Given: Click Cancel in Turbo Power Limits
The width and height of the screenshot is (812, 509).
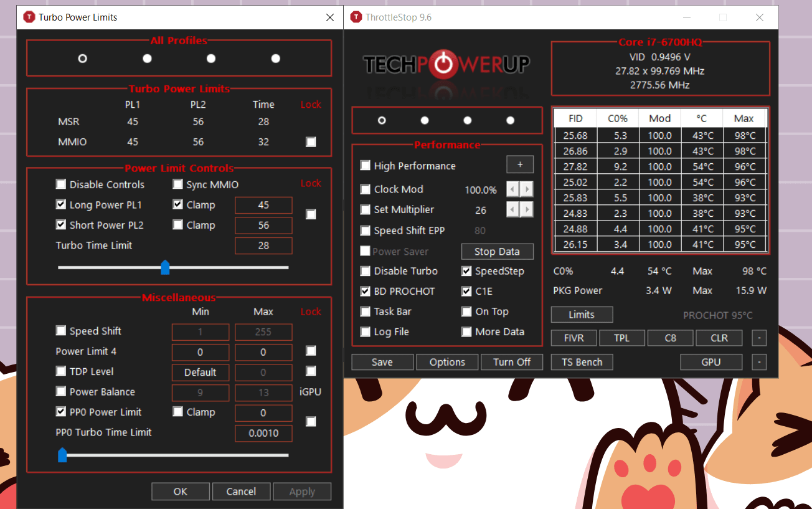Looking at the screenshot, I should (x=241, y=492).
